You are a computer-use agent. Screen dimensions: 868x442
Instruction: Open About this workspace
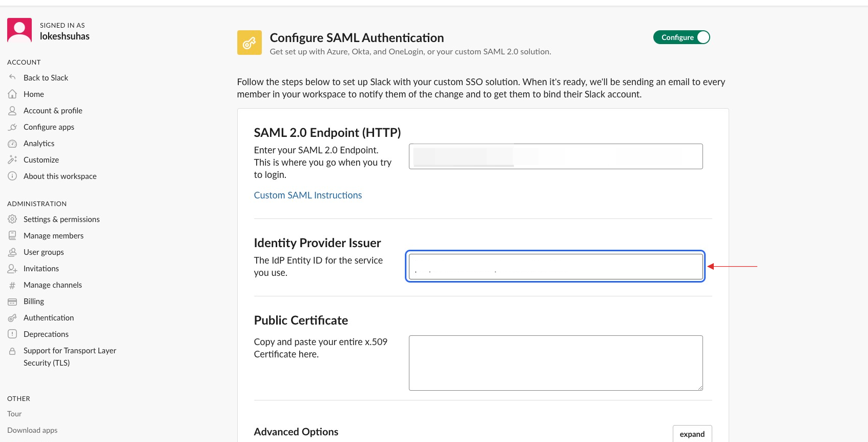pyautogui.click(x=60, y=176)
